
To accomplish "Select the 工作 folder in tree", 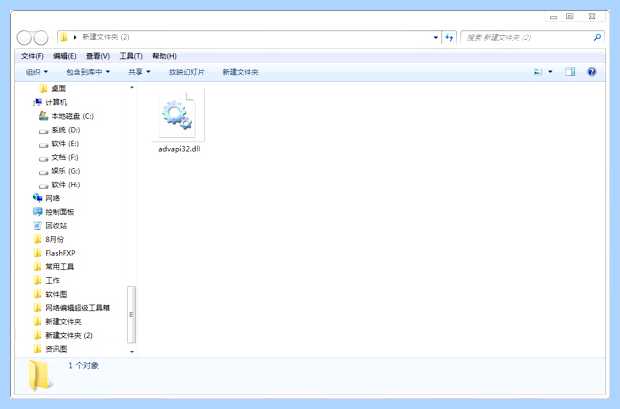I will coord(52,280).
